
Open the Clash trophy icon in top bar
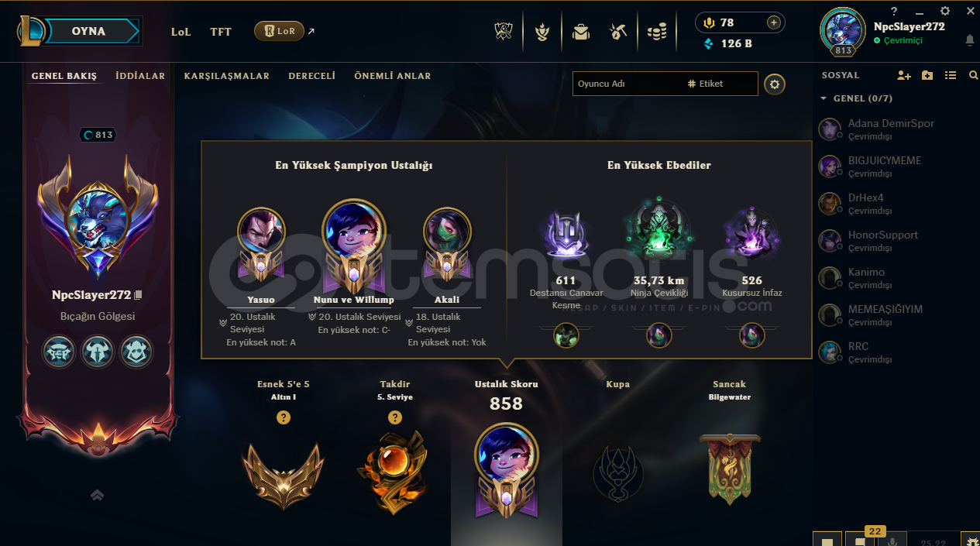click(504, 32)
